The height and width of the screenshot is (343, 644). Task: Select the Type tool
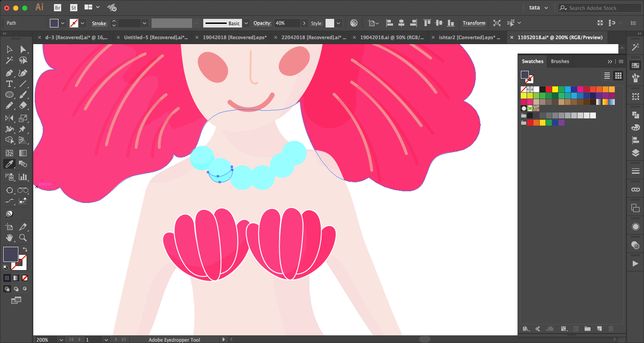coord(9,84)
